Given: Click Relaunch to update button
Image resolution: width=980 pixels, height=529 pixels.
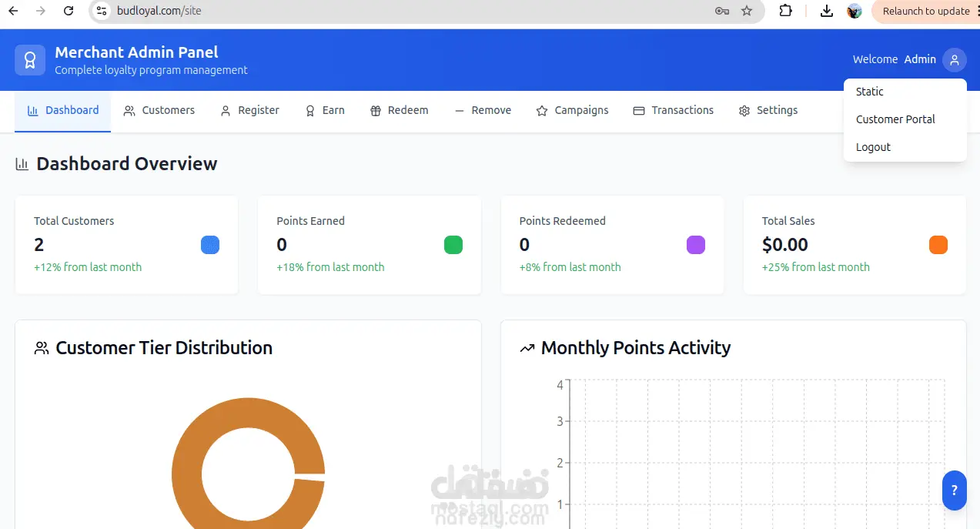Looking at the screenshot, I should (925, 11).
